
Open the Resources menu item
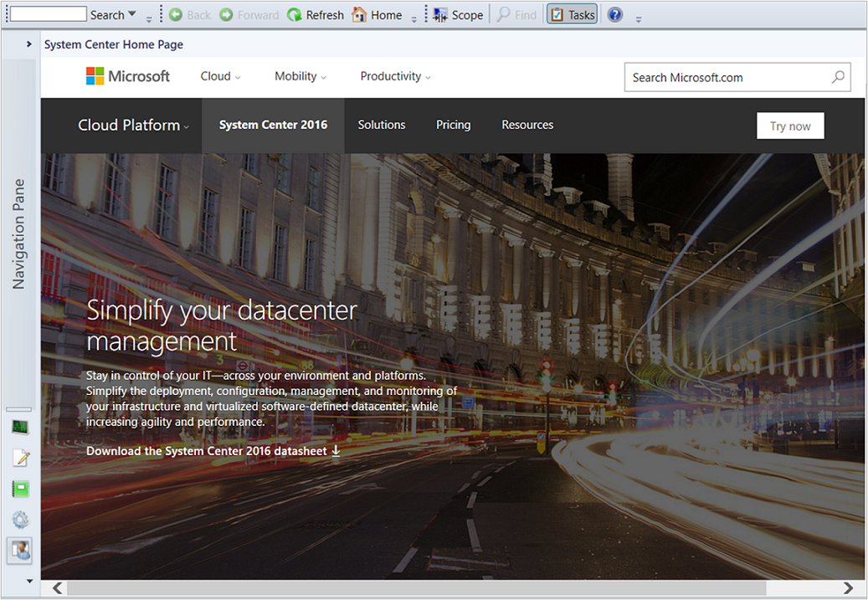coord(527,125)
